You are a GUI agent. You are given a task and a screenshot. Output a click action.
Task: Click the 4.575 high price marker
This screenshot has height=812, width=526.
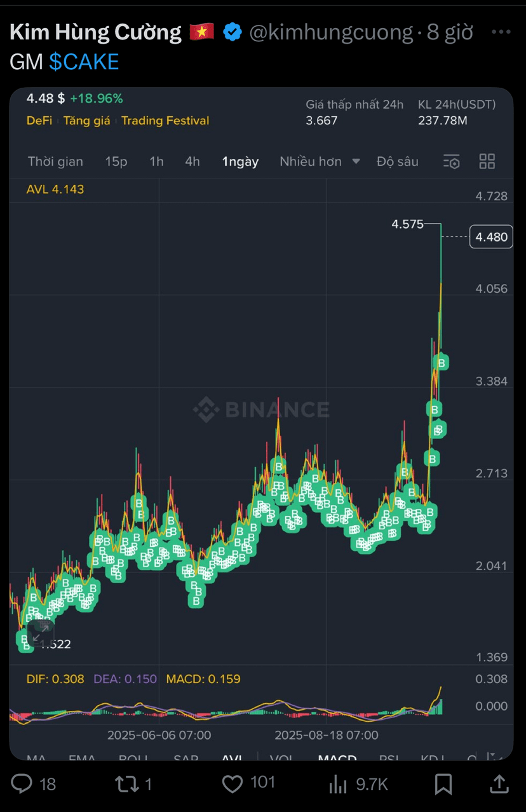pos(407,224)
